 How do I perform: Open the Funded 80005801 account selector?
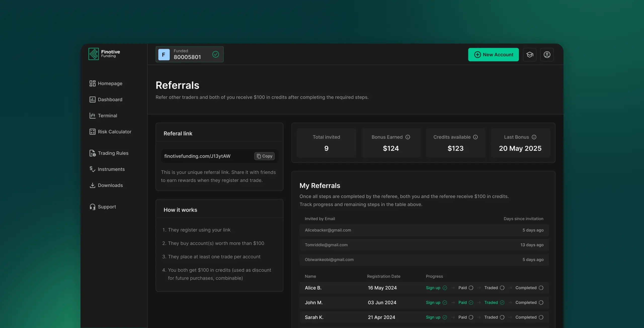tap(189, 54)
